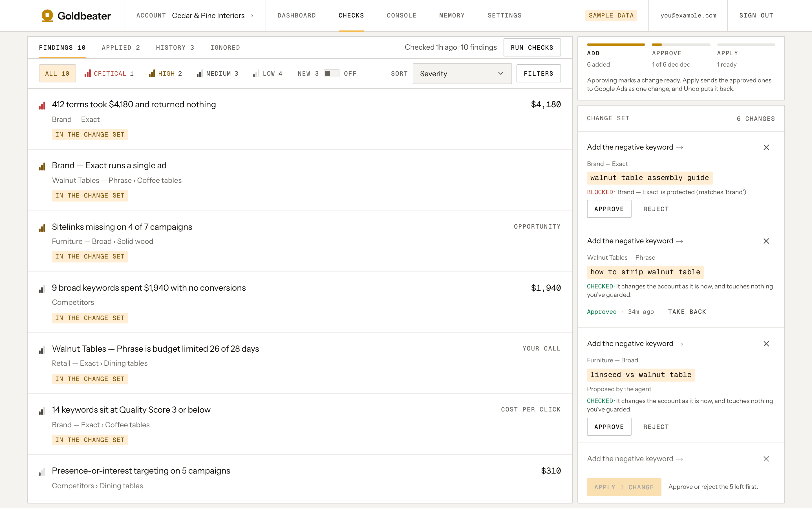Remove the walnut table assembly guide change
The width and height of the screenshot is (812, 508).
click(x=766, y=147)
